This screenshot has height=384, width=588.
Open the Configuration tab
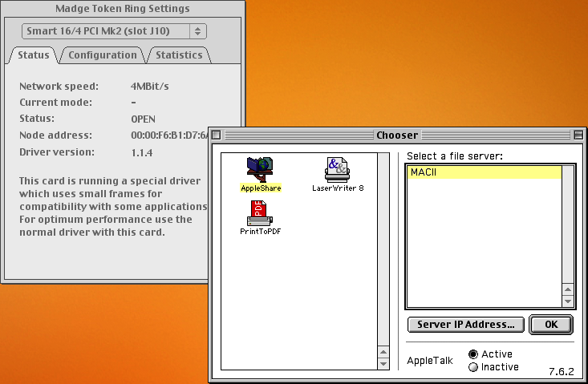tap(102, 55)
